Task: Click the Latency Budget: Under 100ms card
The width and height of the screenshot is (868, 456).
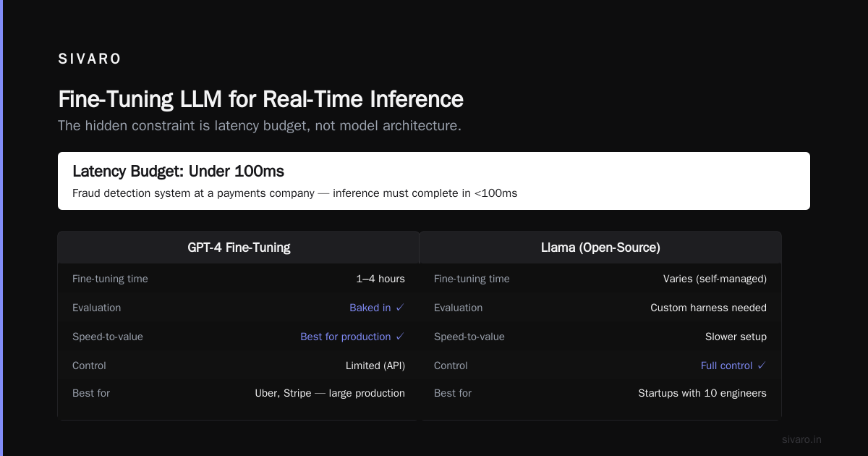Action: tap(434, 181)
